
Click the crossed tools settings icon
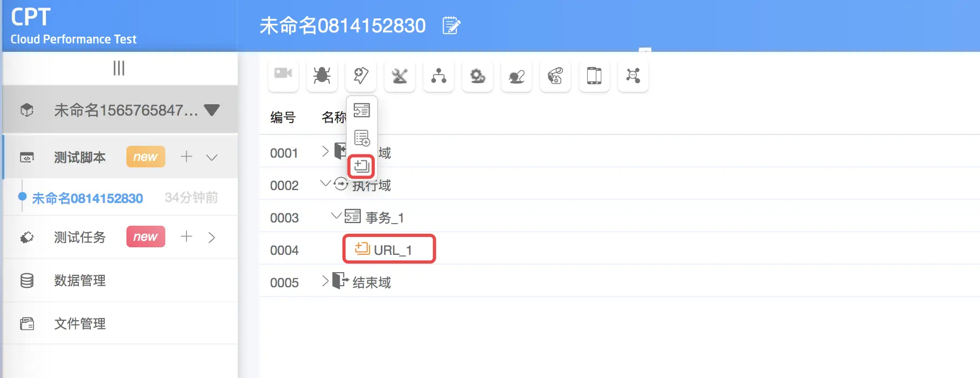(400, 76)
